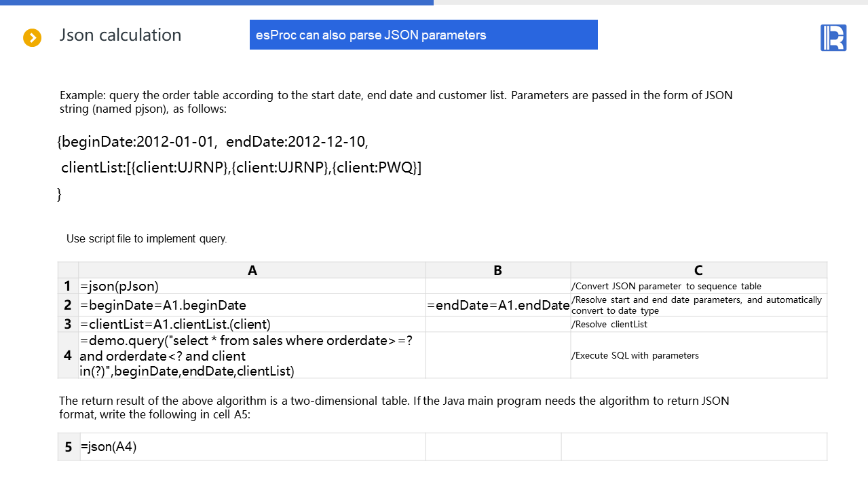Image resolution: width=868 pixels, height=489 pixels.
Task: Click row 1 number header
Action: 68,286
